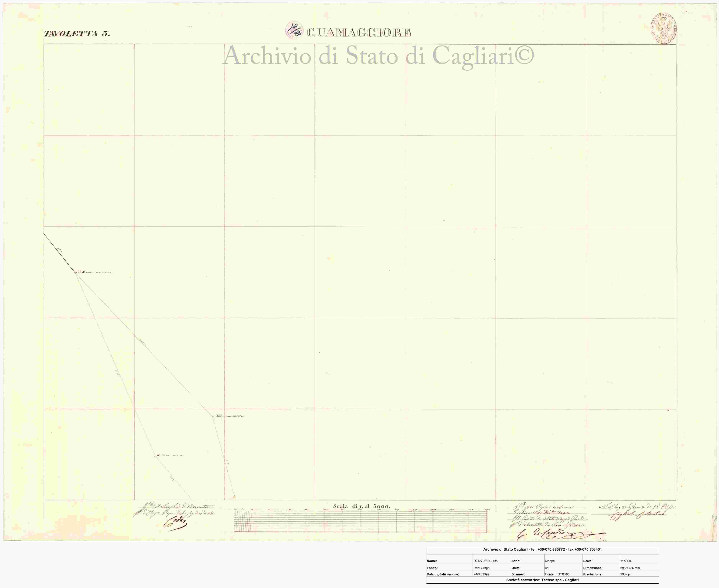The width and height of the screenshot is (719, 588).
Task: Click the Scala di 1 al 5000 label
Action: (362, 506)
